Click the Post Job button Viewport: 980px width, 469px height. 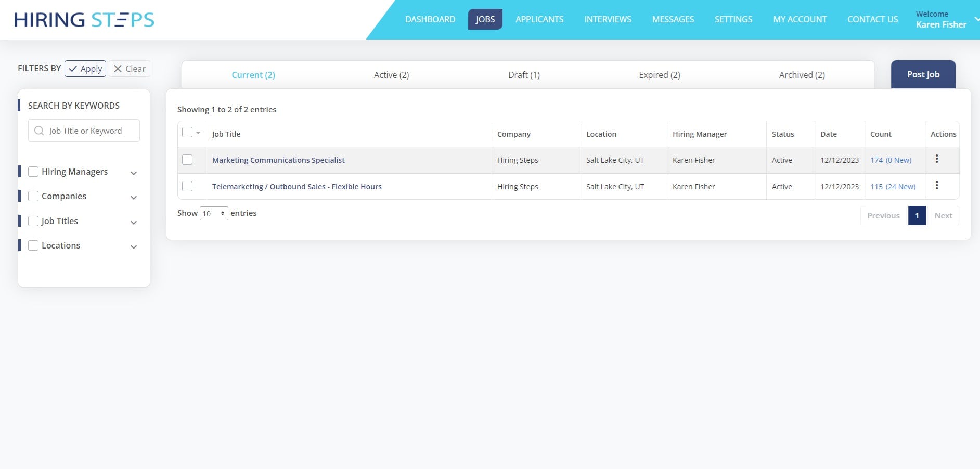(x=923, y=74)
